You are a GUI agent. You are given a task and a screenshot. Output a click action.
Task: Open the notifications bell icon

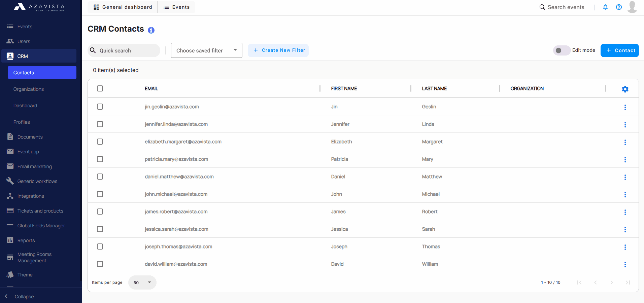tap(605, 7)
